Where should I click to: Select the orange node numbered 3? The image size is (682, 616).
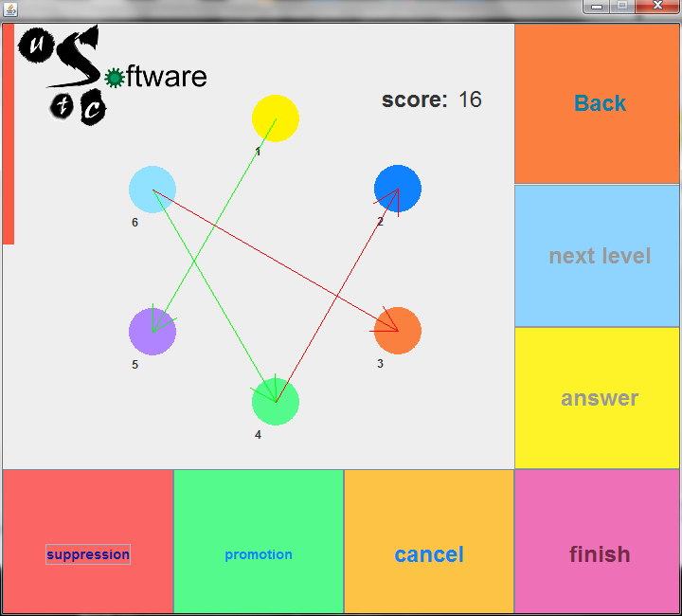(398, 331)
